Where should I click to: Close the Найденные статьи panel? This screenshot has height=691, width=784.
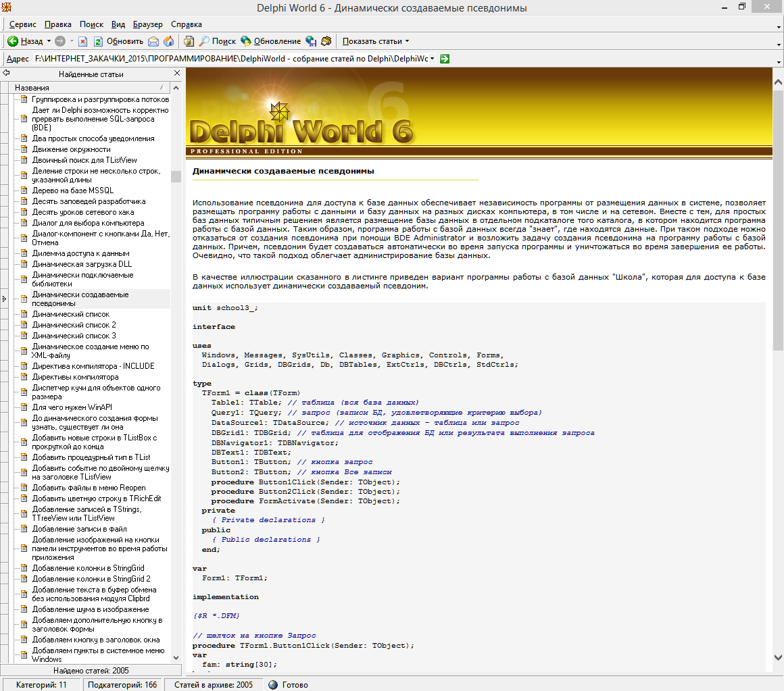pos(177,73)
